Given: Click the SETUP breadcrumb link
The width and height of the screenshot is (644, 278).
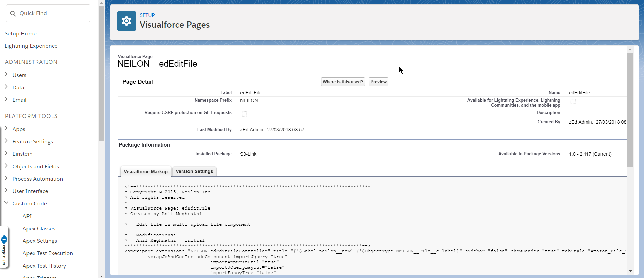Looking at the screenshot, I should [147, 15].
